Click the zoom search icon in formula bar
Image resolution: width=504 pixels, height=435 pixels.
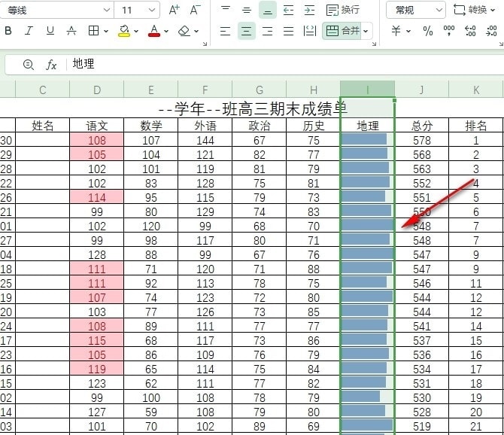click(x=29, y=64)
